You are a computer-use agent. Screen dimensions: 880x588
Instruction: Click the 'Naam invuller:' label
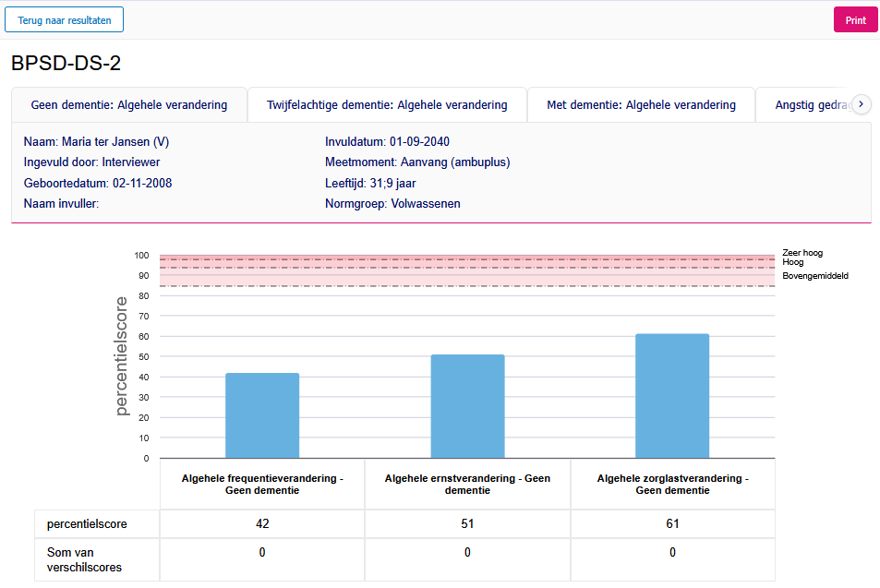[x=61, y=204]
